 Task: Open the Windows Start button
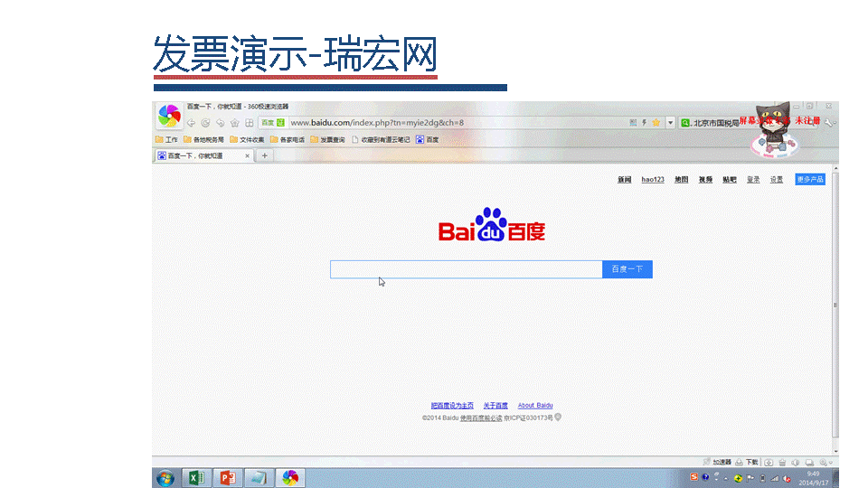coord(165,478)
